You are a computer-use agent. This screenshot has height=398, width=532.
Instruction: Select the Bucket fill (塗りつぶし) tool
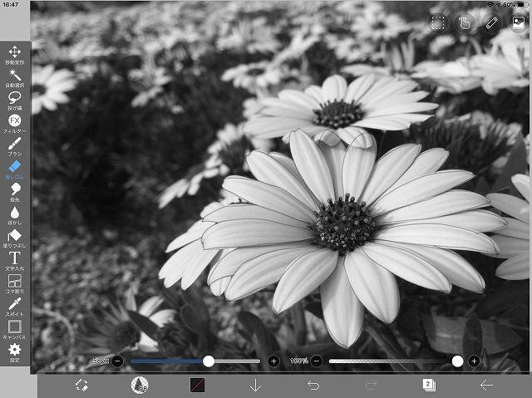[15, 238]
